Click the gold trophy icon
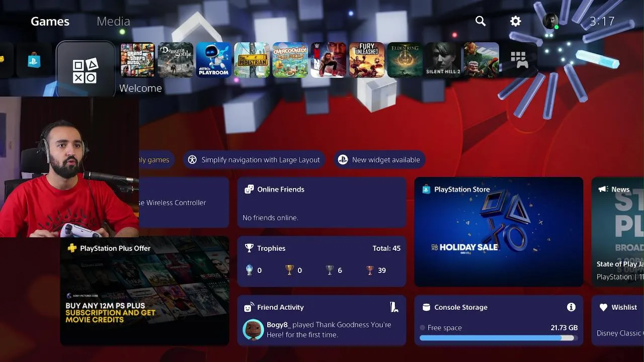644x362 pixels. click(x=289, y=270)
